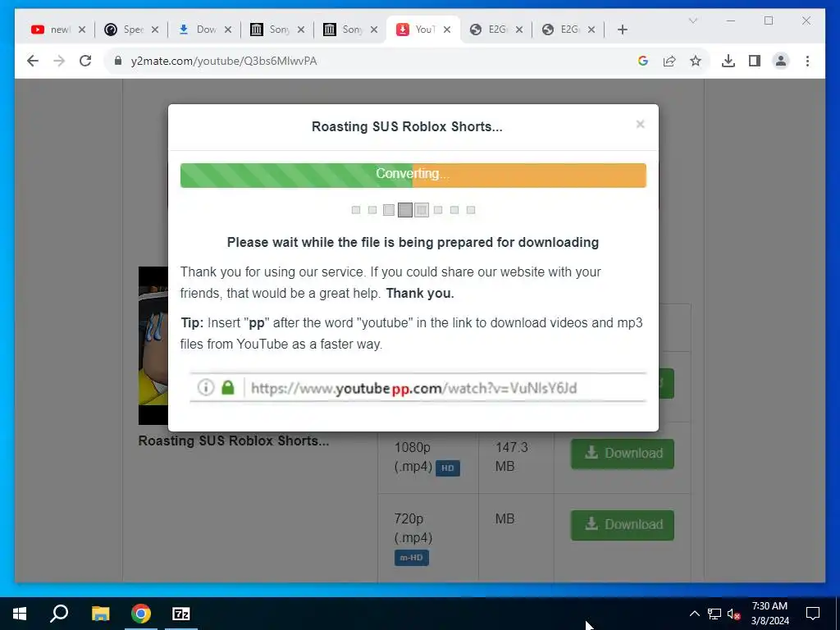
Task: Bookmark this page with the star
Action: point(696,61)
